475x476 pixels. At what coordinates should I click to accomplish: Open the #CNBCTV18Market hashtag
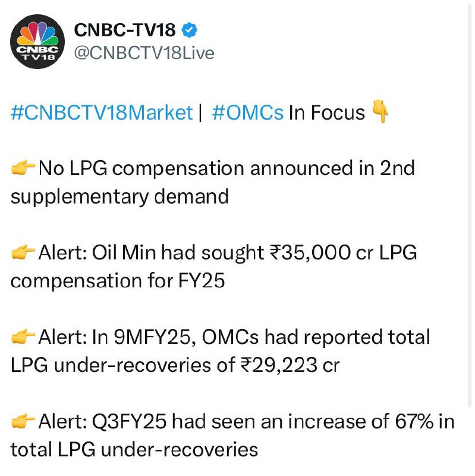(102, 112)
